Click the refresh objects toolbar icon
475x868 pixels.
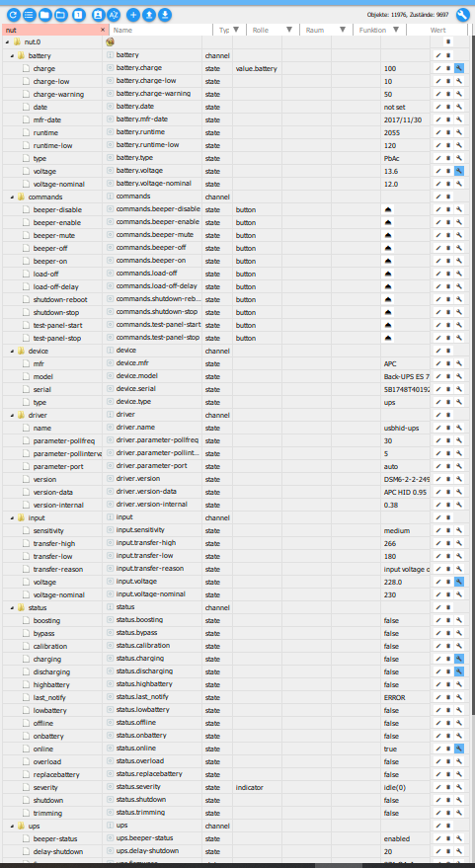(13, 15)
